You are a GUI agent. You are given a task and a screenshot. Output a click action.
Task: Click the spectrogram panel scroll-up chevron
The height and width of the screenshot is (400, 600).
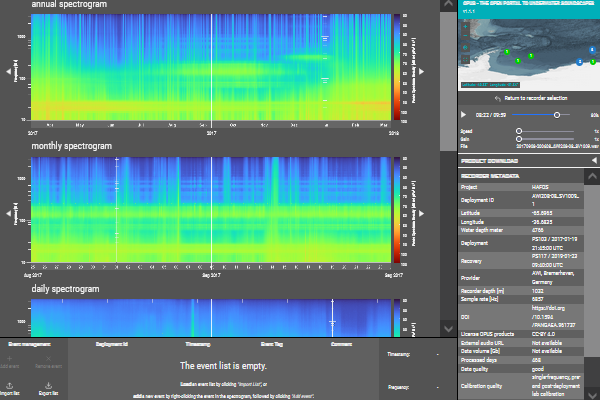(448, 4)
